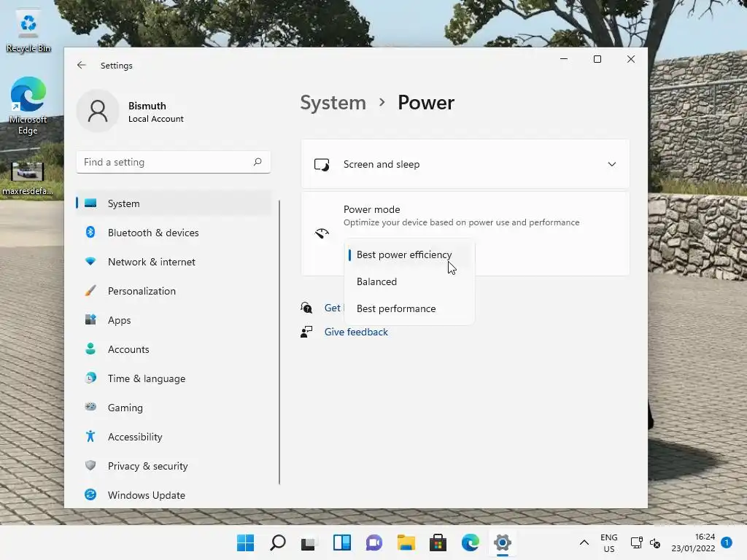Click the Get help link
The width and height of the screenshot is (747, 560).
(333, 308)
